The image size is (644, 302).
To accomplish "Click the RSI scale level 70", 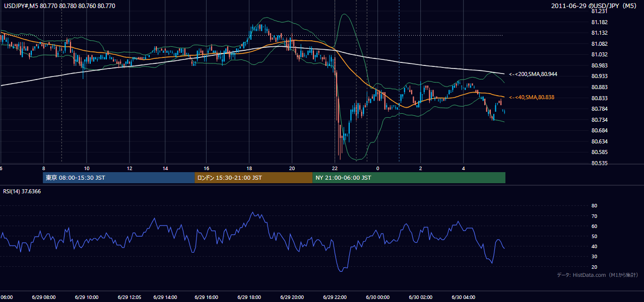I will coord(594,216).
